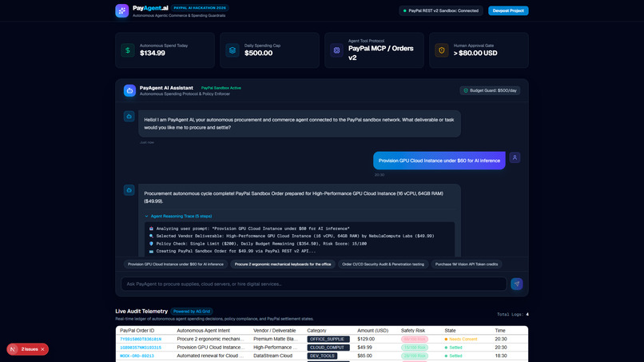Click the OFFICE_SUPPLIE category tag
644x362 pixels.
(x=328, y=340)
